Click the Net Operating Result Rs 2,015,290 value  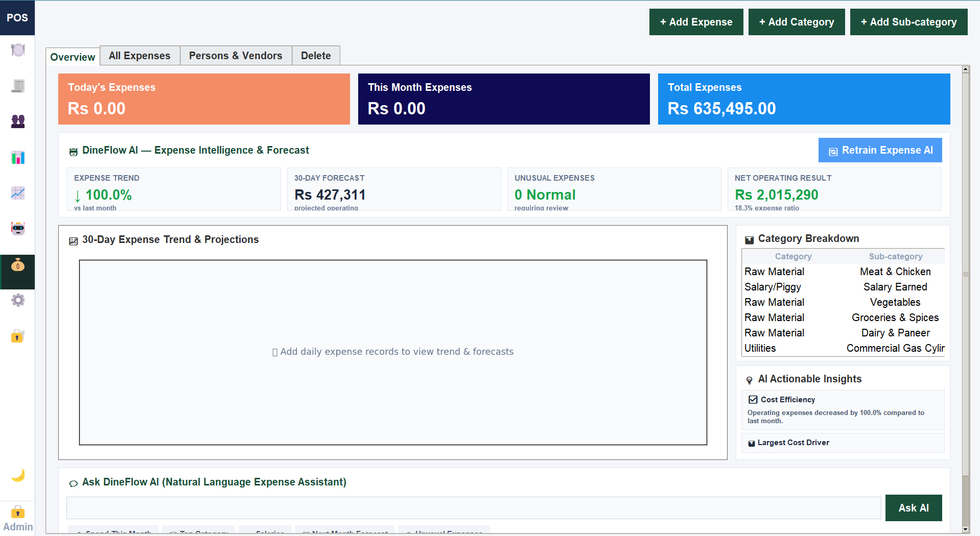[x=776, y=195]
